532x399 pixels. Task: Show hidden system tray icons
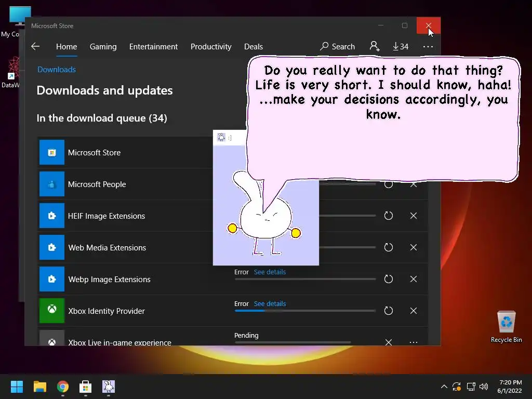[444, 387]
